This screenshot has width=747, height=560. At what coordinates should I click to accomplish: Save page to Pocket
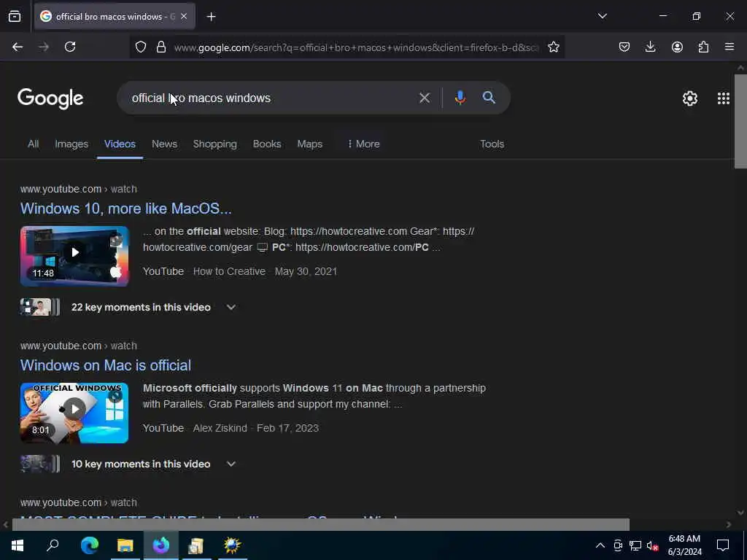pyautogui.click(x=624, y=47)
